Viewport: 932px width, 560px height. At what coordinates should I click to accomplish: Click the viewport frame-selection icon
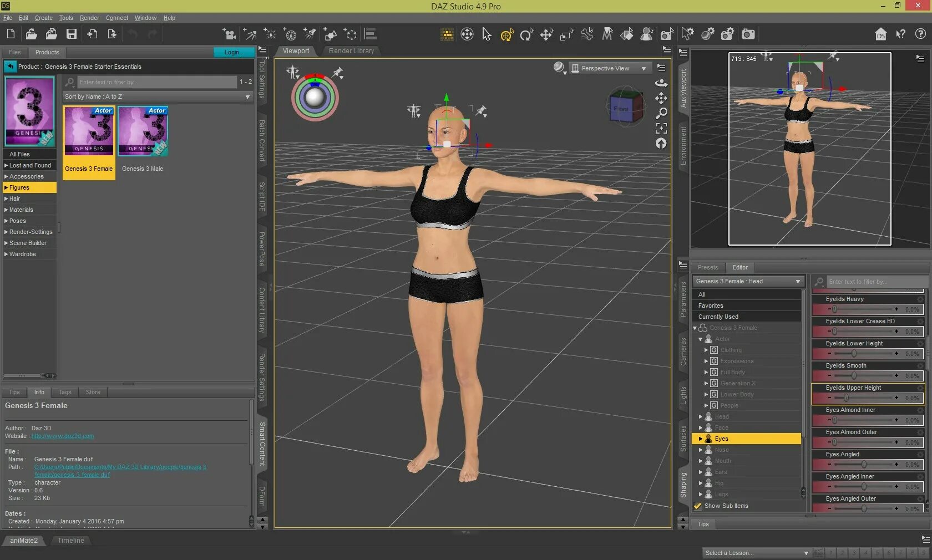[x=661, y=129]
